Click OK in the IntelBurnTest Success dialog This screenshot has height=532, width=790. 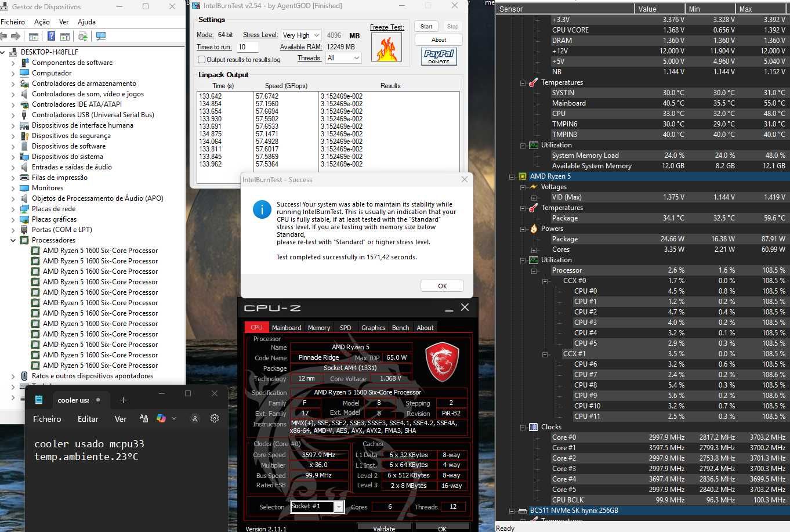tap(442, 286)
